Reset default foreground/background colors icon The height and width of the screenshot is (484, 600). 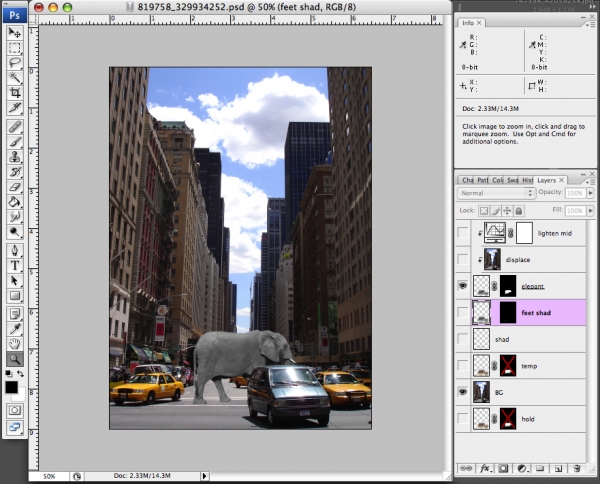pos(9,373)
